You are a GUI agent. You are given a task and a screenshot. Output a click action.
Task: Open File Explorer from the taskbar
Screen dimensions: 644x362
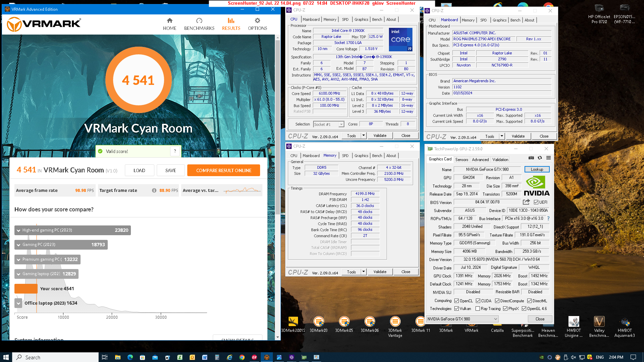coord(117,357)
